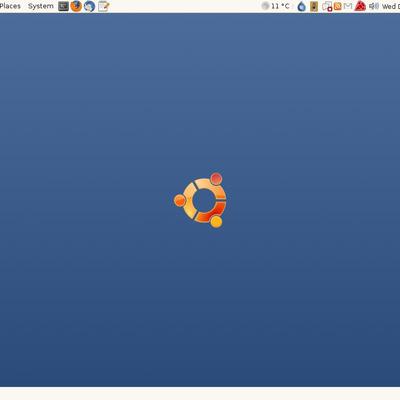Open the System menu
This screenshot has width=400, height=400.
pos(41,6)
